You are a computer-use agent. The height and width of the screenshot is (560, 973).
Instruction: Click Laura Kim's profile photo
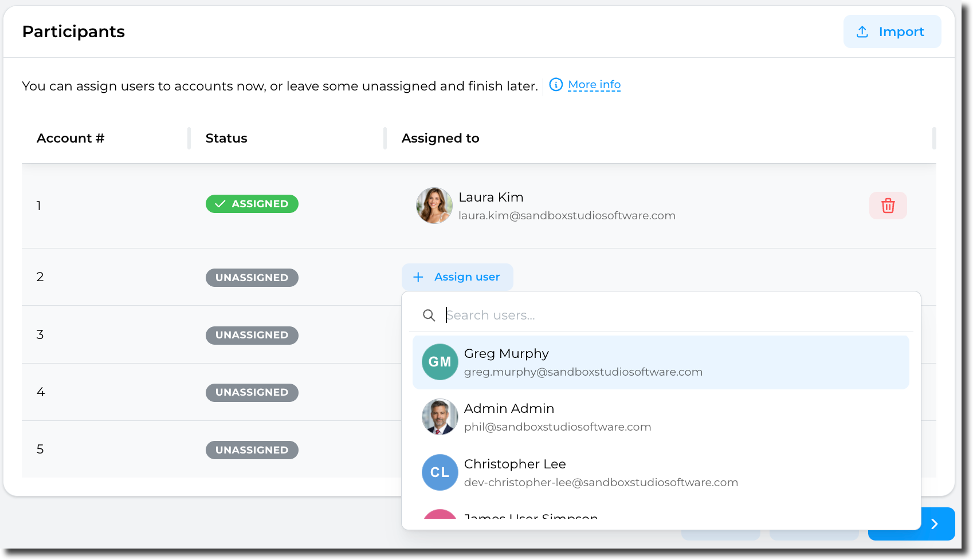(434, 206)
